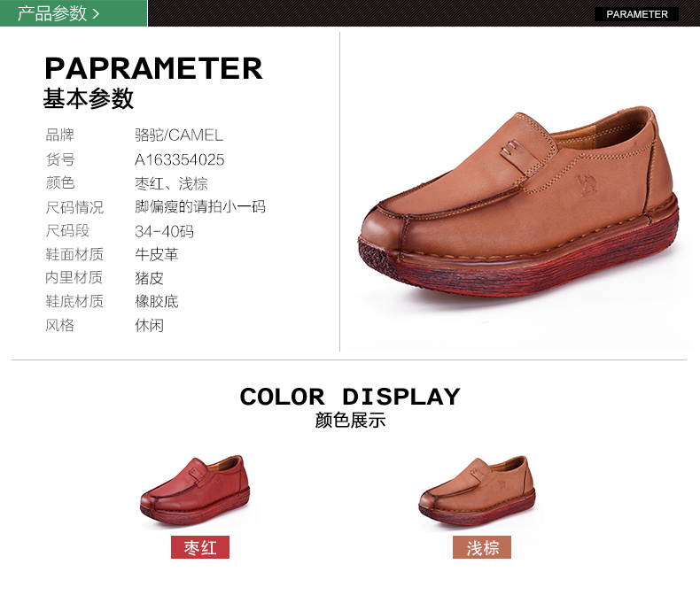
Task: Click the camel logo embossed on shoe
Action: pyautogui.click(x=587, y=185)
